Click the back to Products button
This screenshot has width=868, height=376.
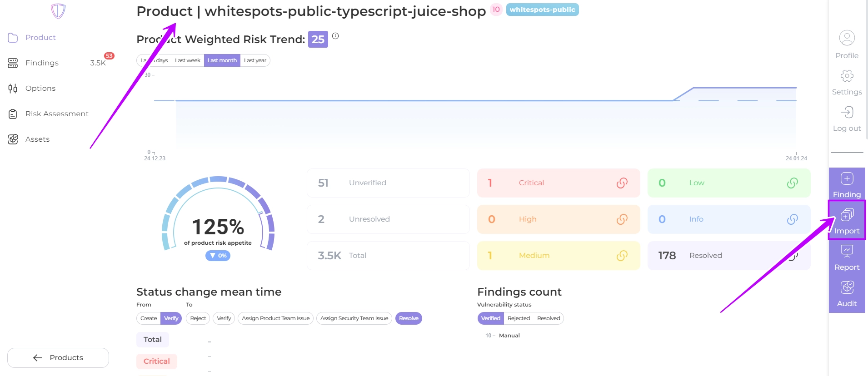click(x=58, y=358)
